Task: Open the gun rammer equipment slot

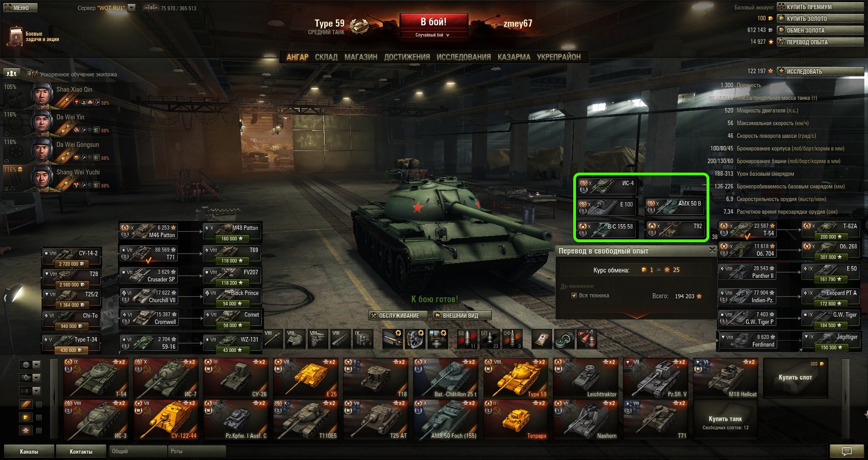Action: pyautogui.click(x=392, y=339)
